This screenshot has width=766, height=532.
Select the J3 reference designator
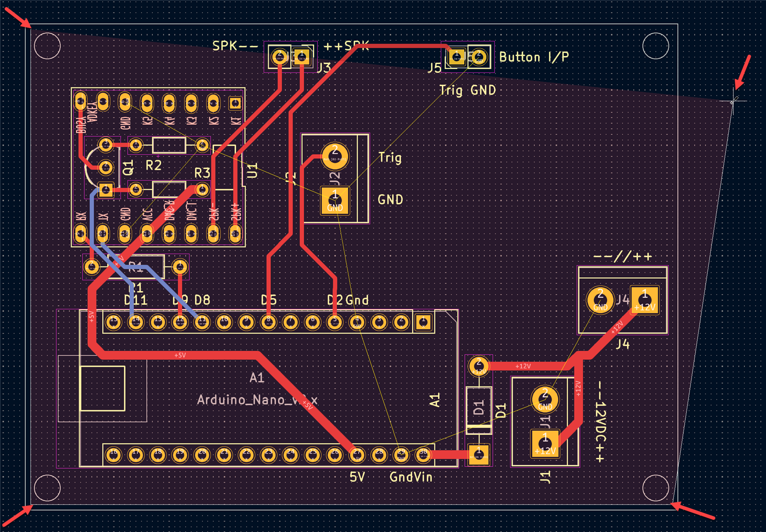[324, 67]
